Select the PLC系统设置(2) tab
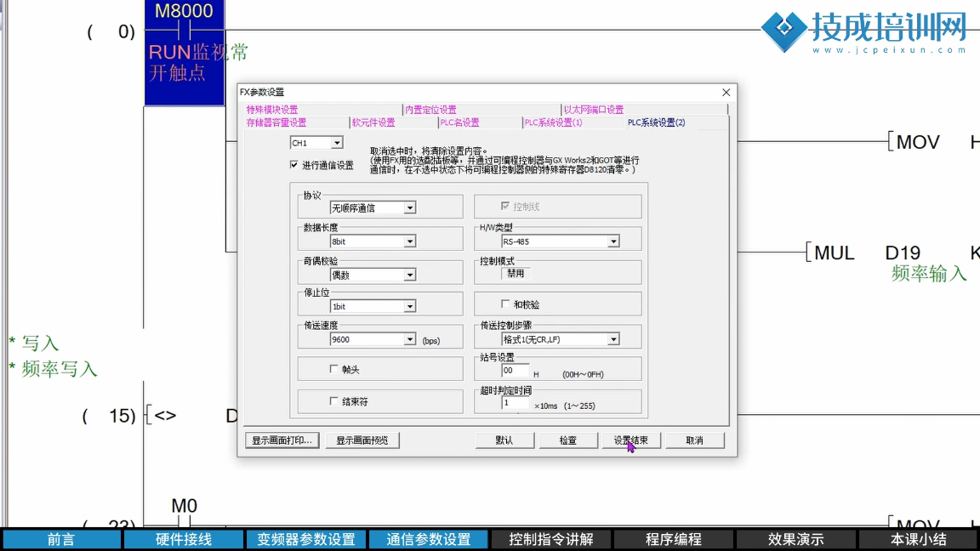Screen dimensions: 980x551 656,122
